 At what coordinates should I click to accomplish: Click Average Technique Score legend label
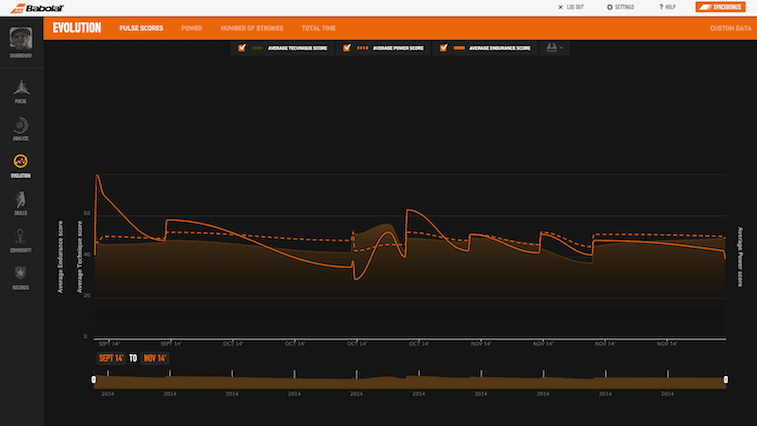[297, 48]
